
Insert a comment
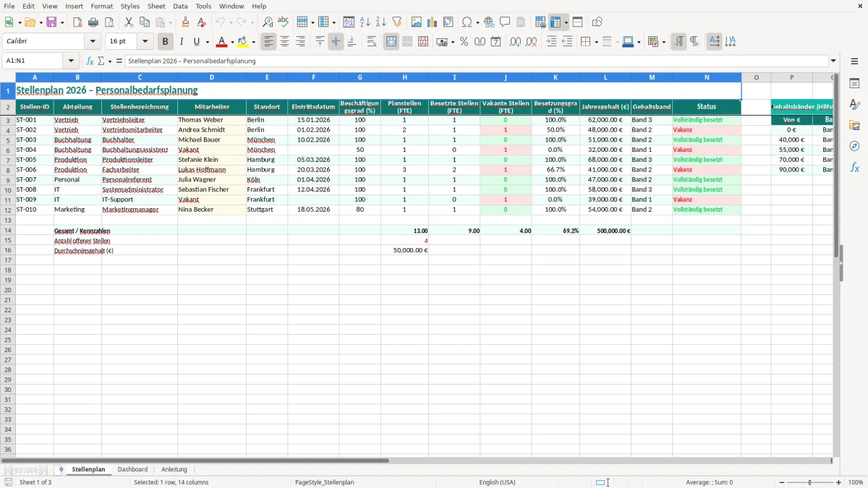tap(505, 22)
